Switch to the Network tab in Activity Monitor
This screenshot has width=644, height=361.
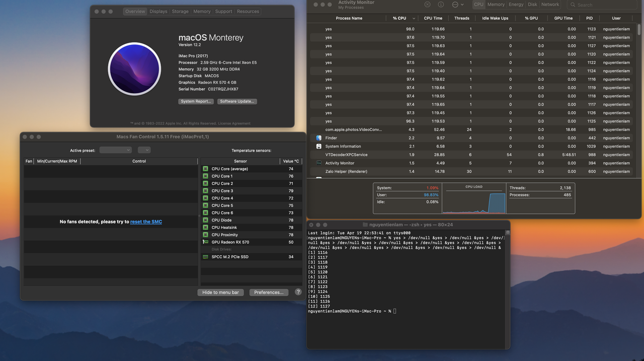tap(550, 5)
